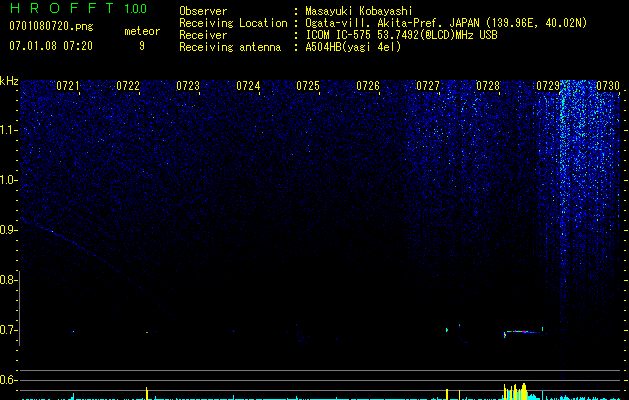Click the Receiving Location field label
Image resolution: width=629 pixels, height=400 pixels.
233,23
